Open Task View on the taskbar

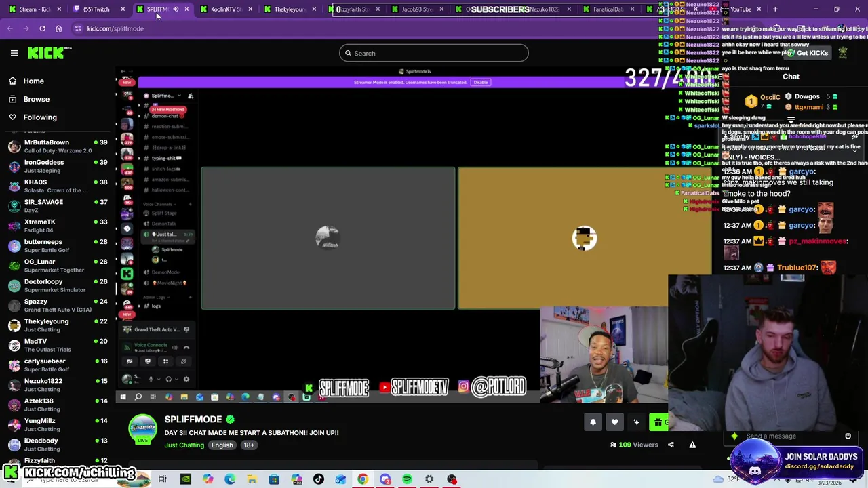[x=163, y=479]
